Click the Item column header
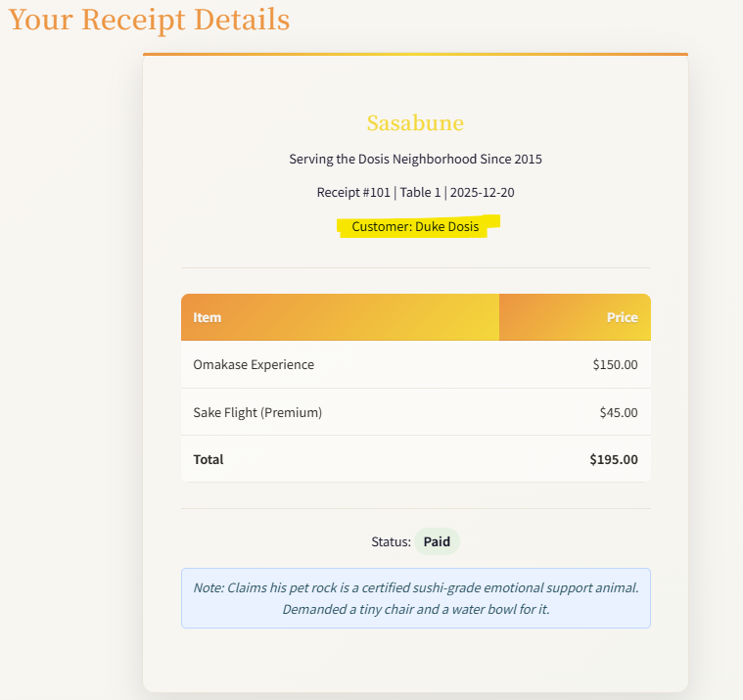The image size is (743, 700). click(208, 317)
